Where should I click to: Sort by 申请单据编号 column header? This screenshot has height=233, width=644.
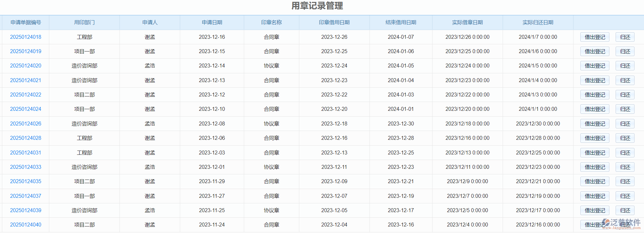click(x=26, y=22)
